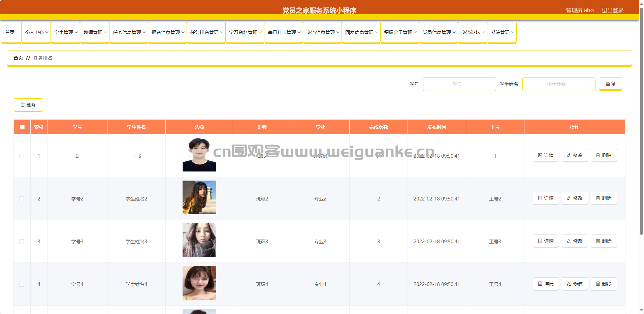This screenshot has height=314, width=644.
Task: Click the 完成次数 column header
Action: point(379,127)
